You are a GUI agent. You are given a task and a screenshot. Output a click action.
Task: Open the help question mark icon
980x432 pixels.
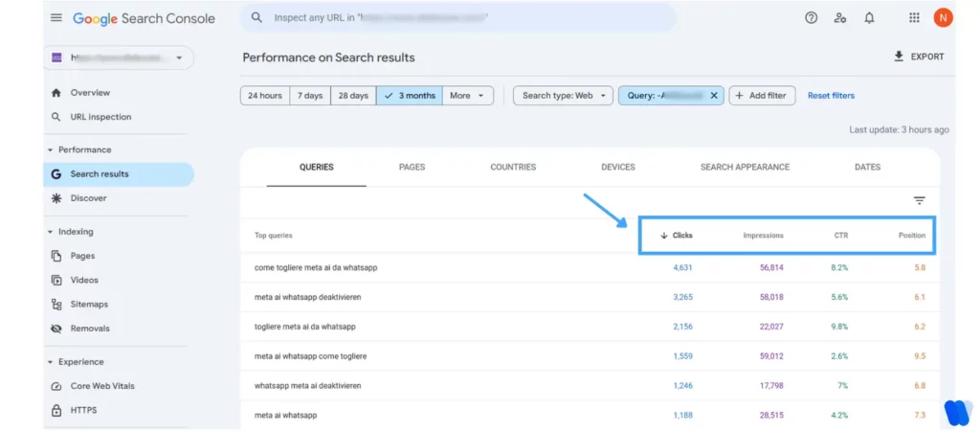click(x=812, y=18)
